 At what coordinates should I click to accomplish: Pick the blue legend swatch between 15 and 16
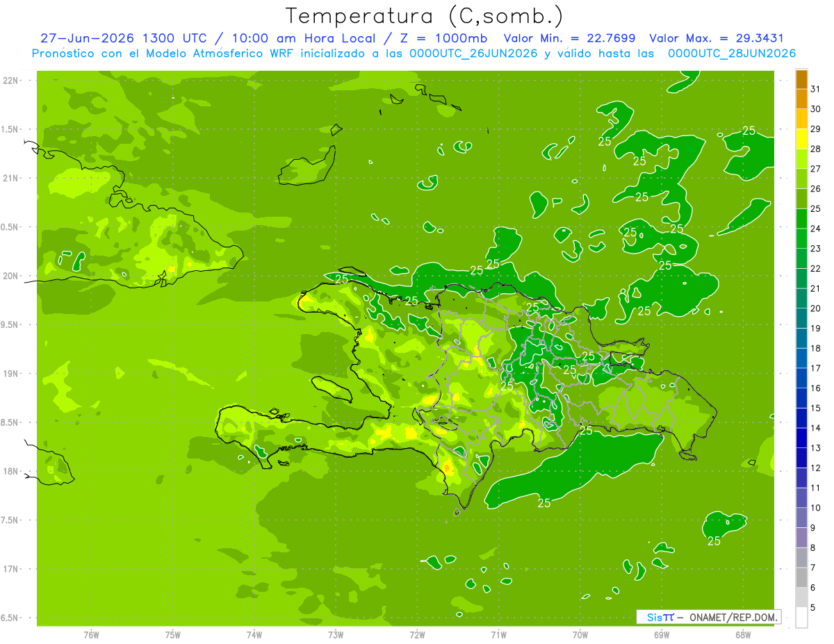(x=801, y=398)
